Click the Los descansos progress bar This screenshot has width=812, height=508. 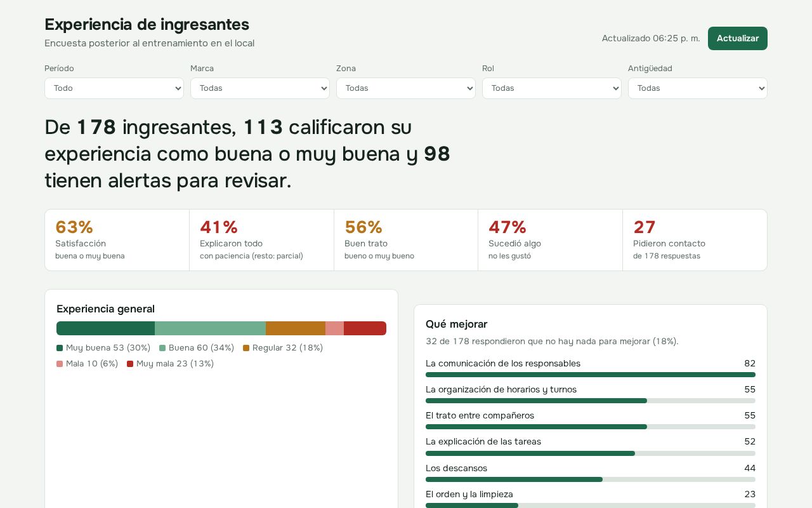pos(591,479)
